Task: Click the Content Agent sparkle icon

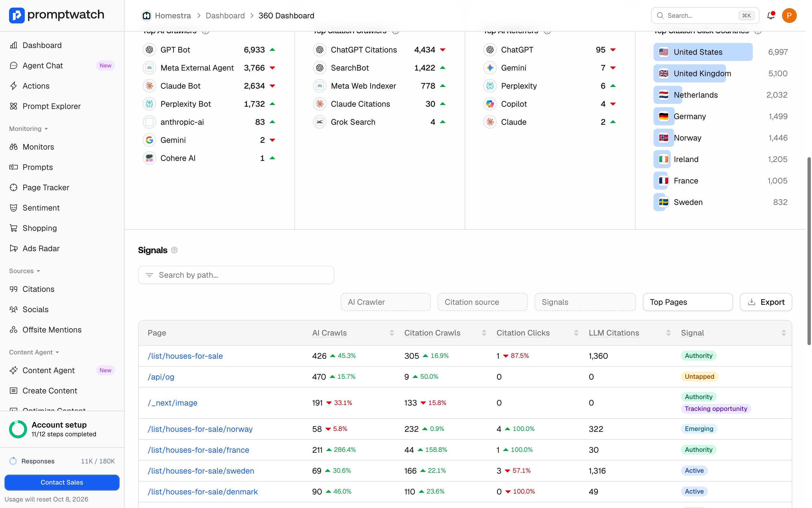Action: 14,370
